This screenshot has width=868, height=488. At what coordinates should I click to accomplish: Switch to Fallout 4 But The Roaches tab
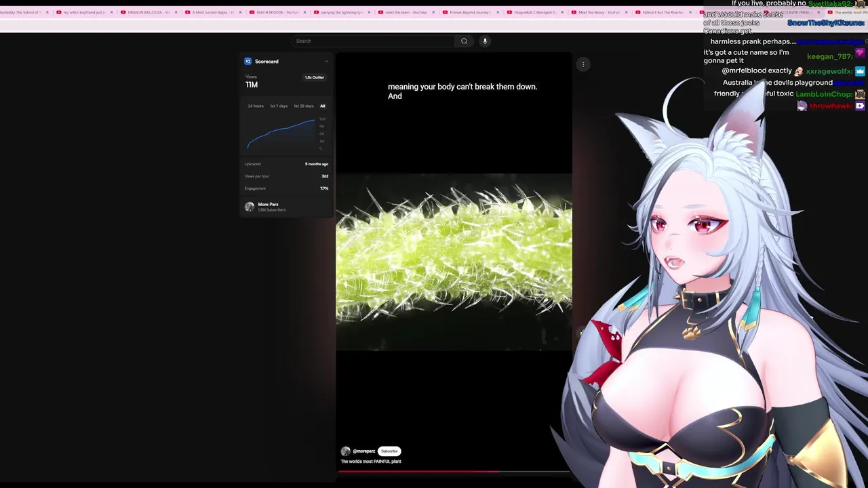pos(663,12)
